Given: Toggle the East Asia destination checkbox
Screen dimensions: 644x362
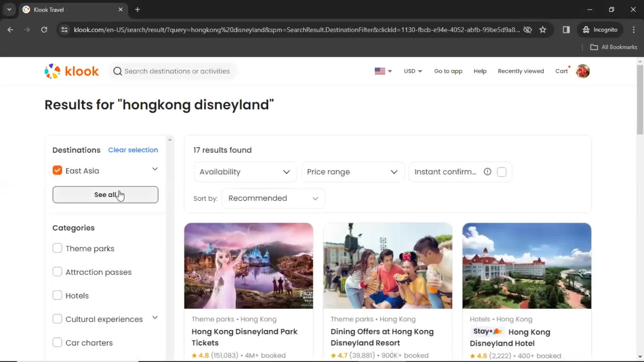Looking at the screenshot, I should coord(57,170).
